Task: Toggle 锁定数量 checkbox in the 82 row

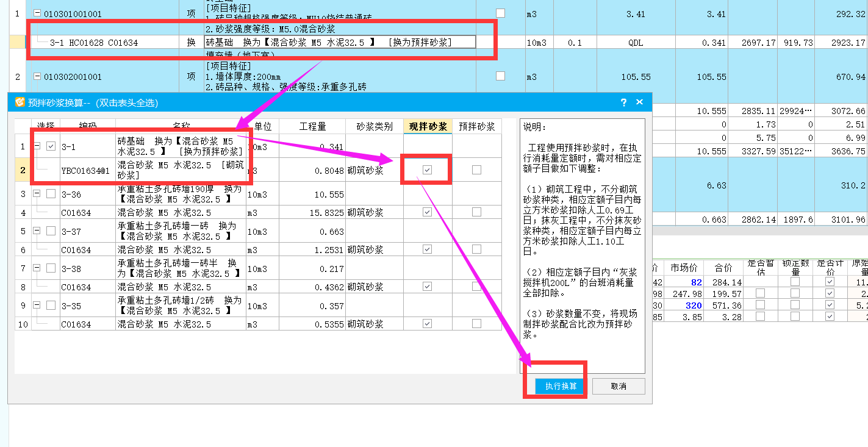Action: [795, 282]
